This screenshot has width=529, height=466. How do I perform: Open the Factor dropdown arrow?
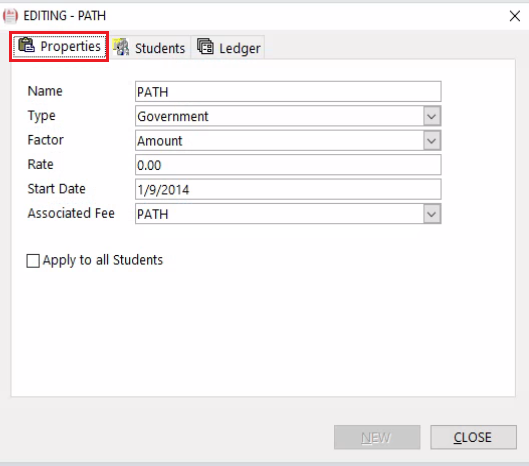pos(431,141)
